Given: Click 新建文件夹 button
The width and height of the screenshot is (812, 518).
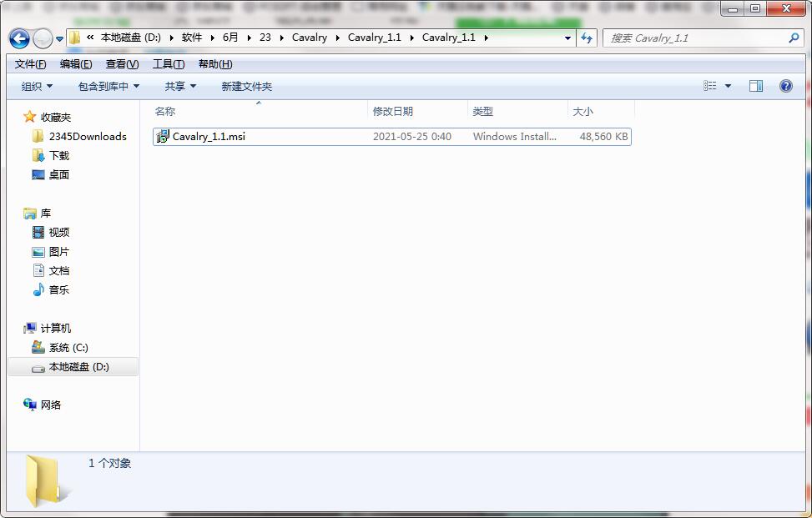Looking at the screenshot, I should [x=246, y=87].
